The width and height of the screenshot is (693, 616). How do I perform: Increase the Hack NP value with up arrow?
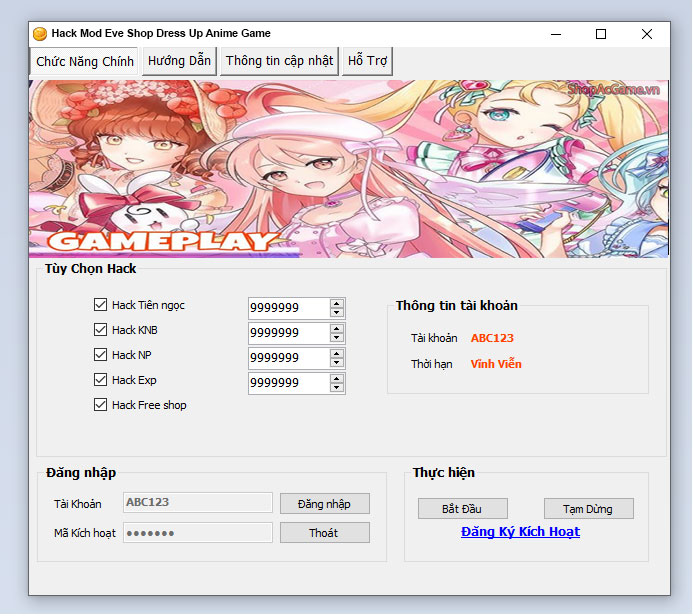coord(337,354)
